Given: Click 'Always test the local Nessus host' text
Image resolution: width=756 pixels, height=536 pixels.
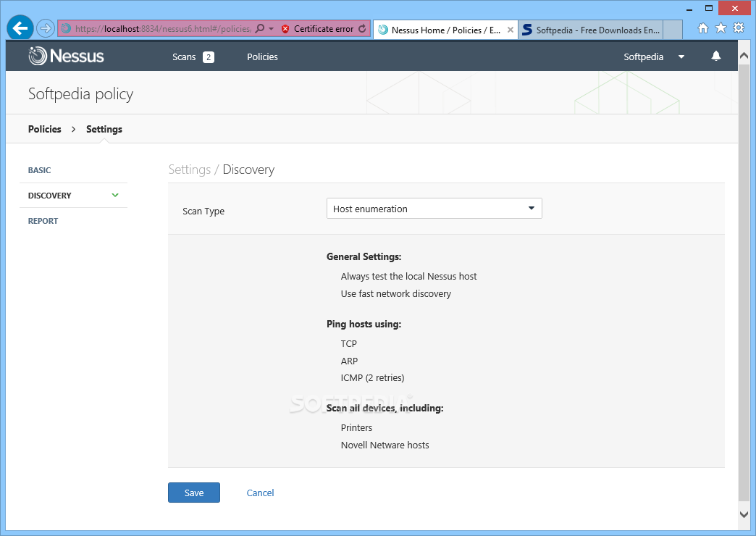Looking at the screenshot, I should (x=408, y=277).
